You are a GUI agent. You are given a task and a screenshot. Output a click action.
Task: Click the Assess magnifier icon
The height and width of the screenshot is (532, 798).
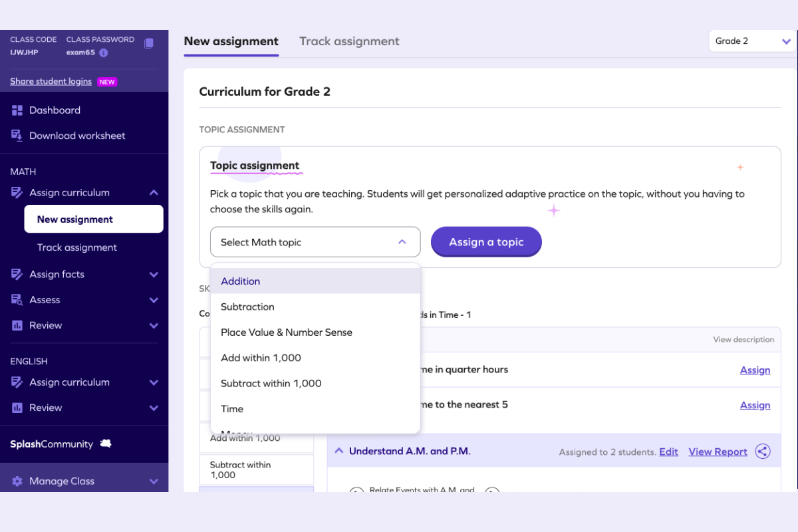[x=17, y=300]
